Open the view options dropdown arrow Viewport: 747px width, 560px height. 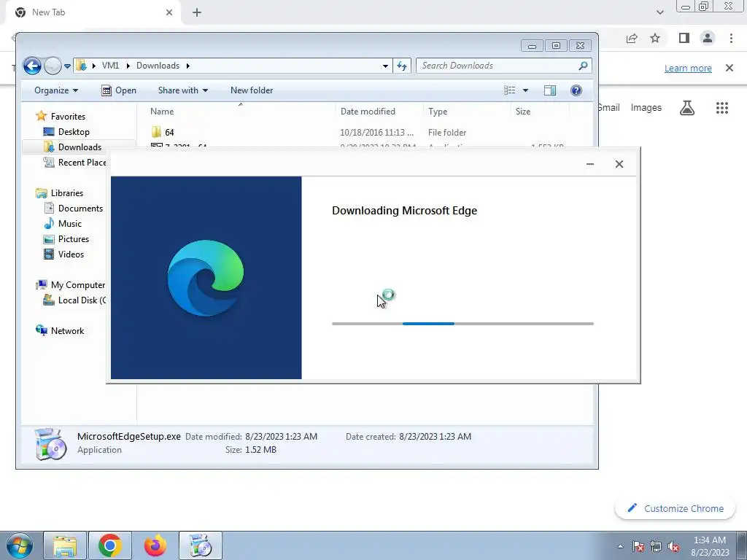click(525, 90)
